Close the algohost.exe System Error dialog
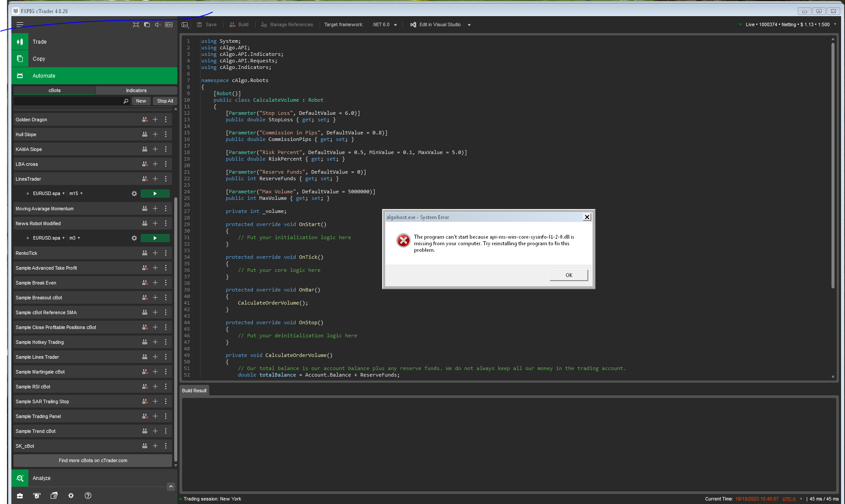 pyautogui.click(x=587, y=217)
